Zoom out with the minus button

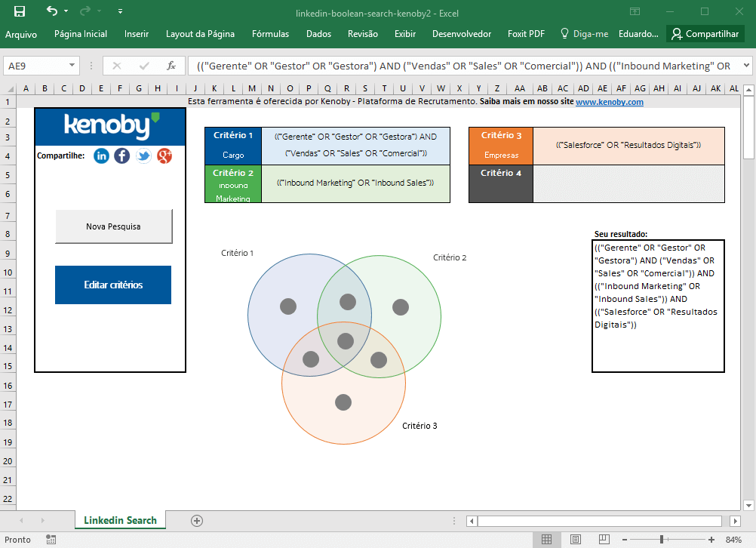pos(625,540)
